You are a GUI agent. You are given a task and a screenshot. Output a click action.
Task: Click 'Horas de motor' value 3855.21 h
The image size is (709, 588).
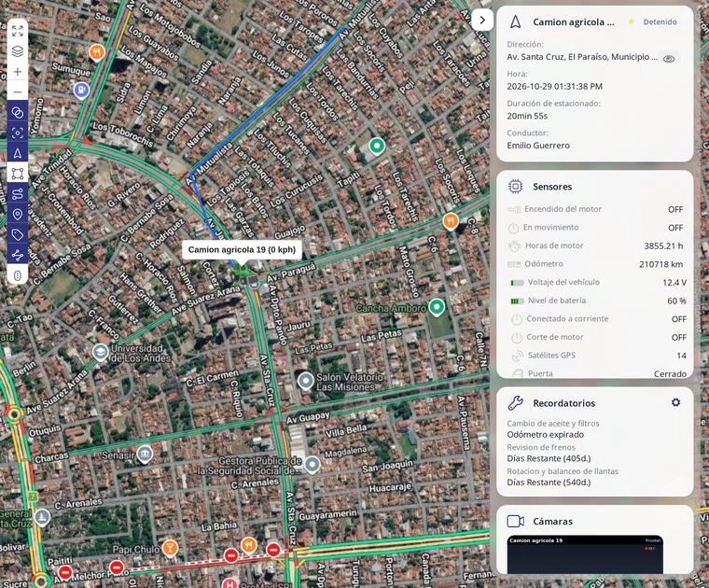tap(663, 246)
